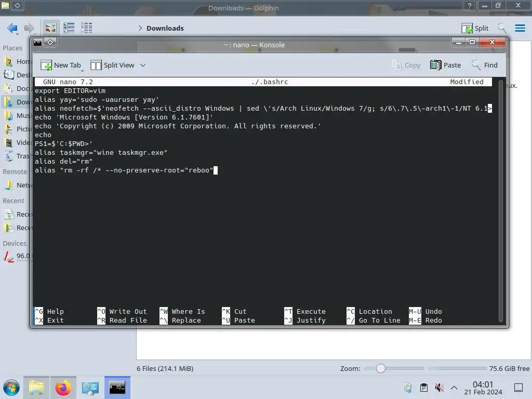The width and height of the screenshot is (532, 399).
Task: Open file manager from the taskbar
Action: pos(36,388)
